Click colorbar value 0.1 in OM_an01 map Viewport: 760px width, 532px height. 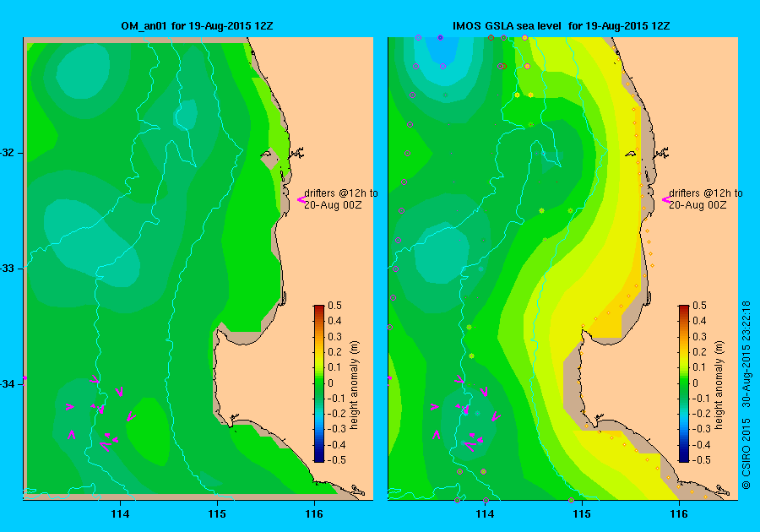click(x=335, y=367)
